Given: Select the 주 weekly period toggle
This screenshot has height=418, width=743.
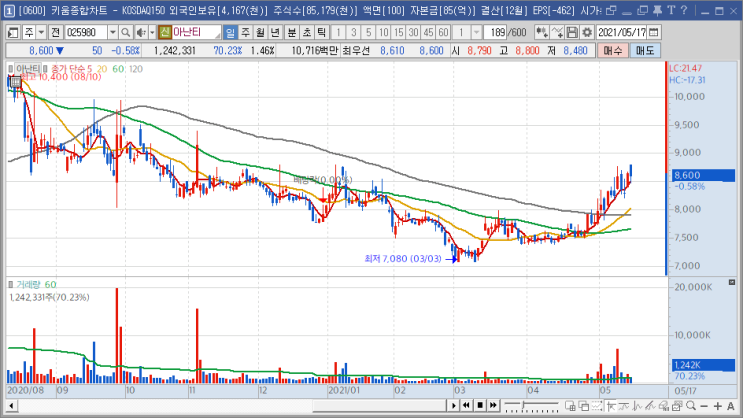Looking at the screenshot, I should click(x=245, y=32).
